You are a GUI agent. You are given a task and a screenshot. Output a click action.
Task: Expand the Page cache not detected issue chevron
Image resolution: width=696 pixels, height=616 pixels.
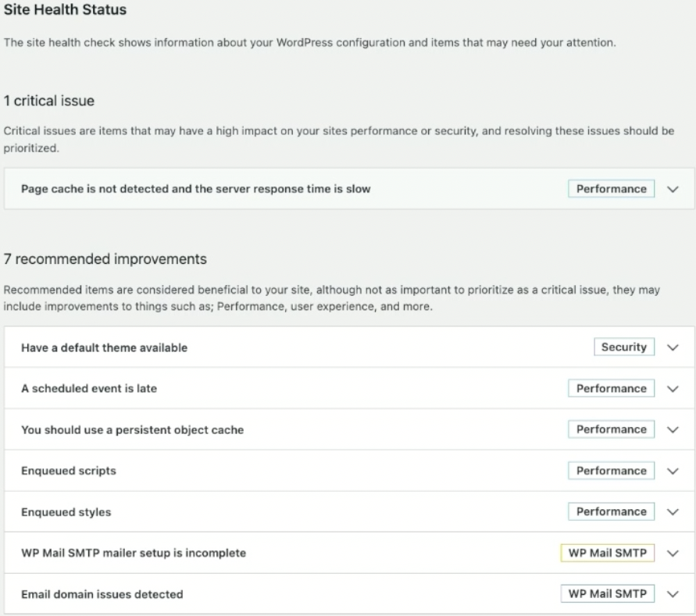673,189
